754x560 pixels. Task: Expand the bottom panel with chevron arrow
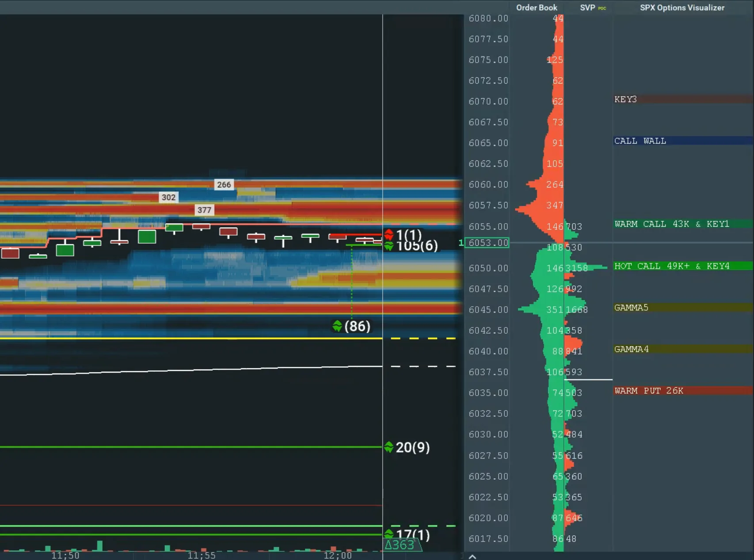(472, 556)
